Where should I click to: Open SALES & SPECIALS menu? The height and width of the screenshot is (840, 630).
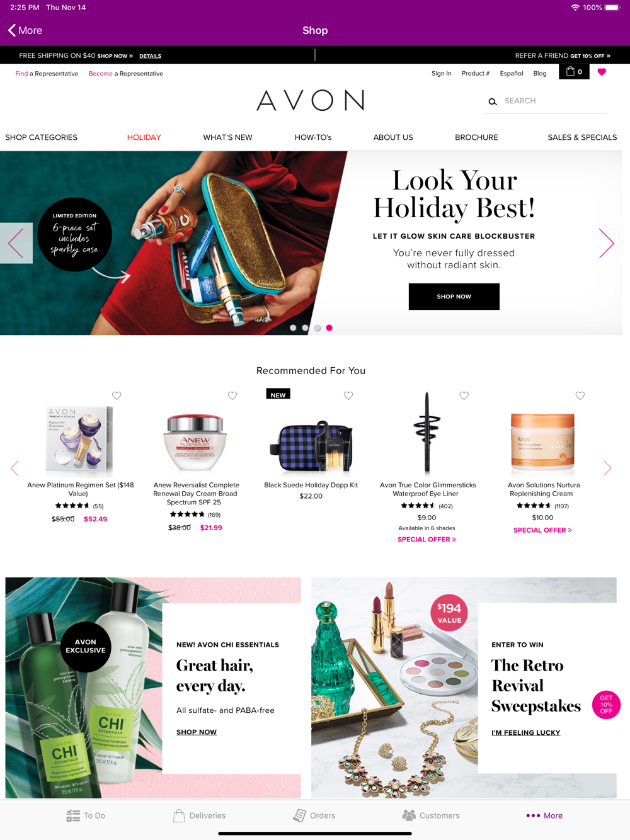(582, 137)
